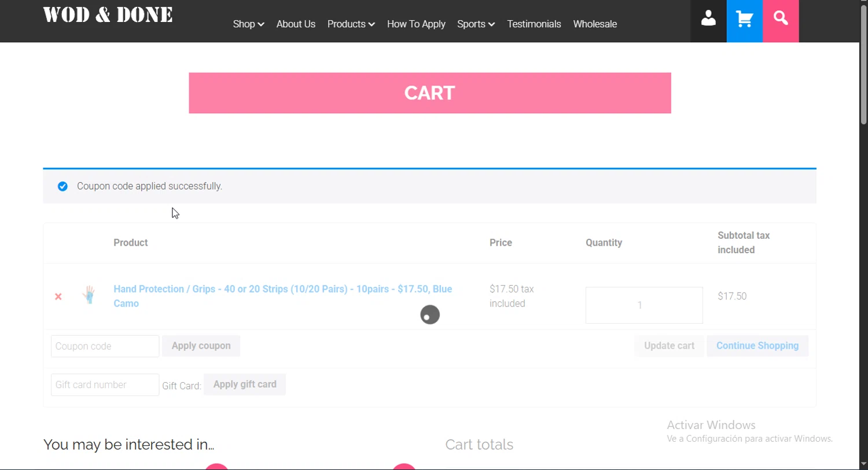The image size is (868, 470).
Task: Click the blue check icon in coupon notice
Action: 62,186
